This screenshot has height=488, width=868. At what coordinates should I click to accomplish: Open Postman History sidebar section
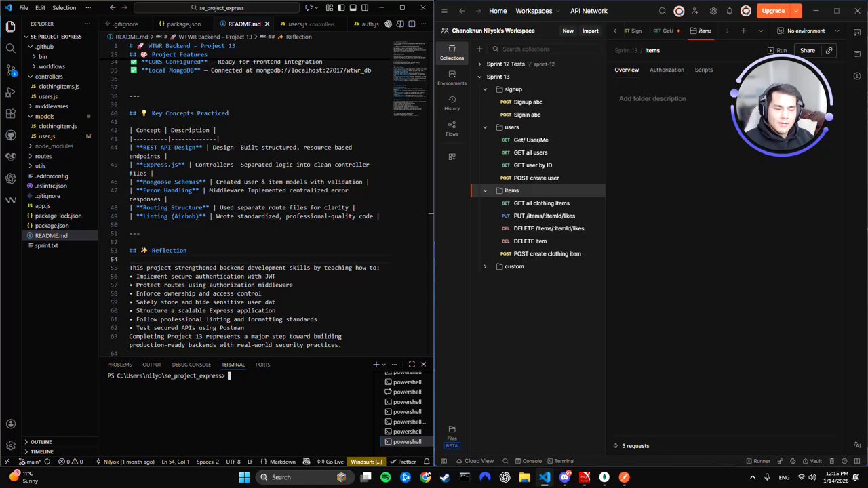coord(452,103)
